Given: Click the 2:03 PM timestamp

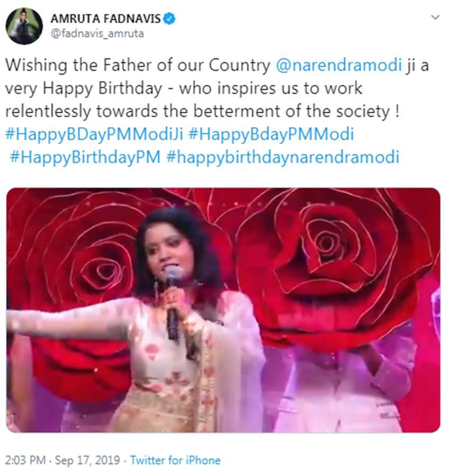Looking at the screenshot, I should [x=25, y=460].
